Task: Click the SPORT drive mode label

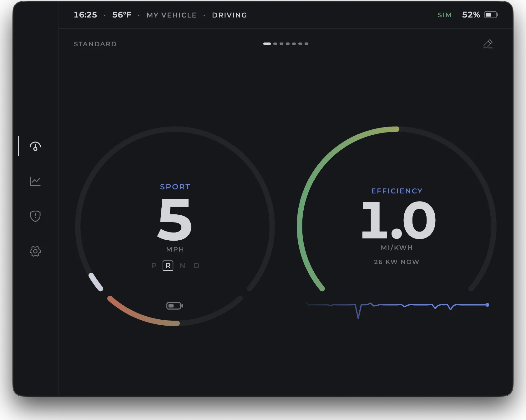Action: point(175,187)
